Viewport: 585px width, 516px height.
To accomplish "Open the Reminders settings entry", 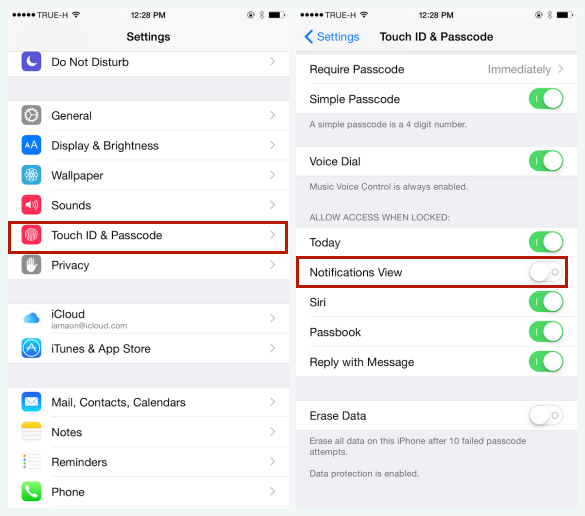I will (148, 462).
